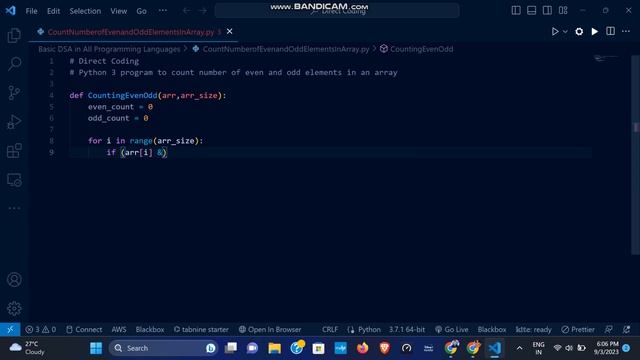Show additional activity bar views ellipsis
The width and height of the screenshot is (640, 360).
pyautogui.click(x=14, y=208)
